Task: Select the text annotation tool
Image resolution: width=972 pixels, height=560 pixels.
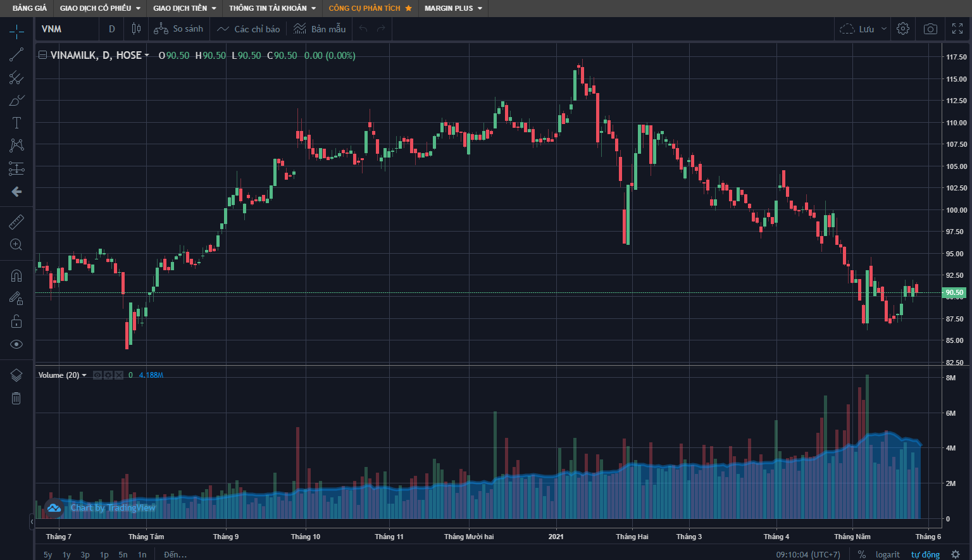Action: coord(16,123)
